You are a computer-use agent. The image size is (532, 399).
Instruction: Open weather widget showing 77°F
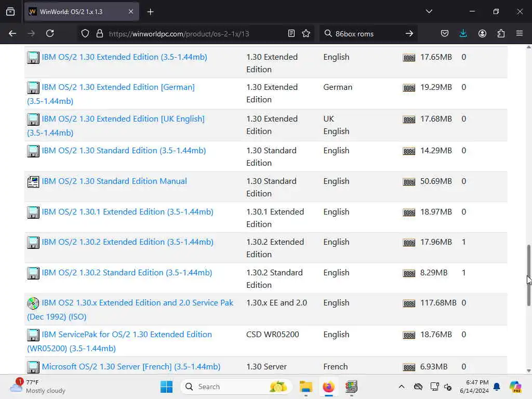click(38, 387)
